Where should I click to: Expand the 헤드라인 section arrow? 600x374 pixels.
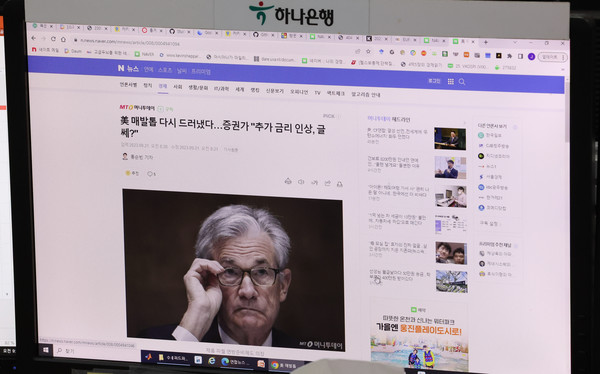(x=465, y=123)
